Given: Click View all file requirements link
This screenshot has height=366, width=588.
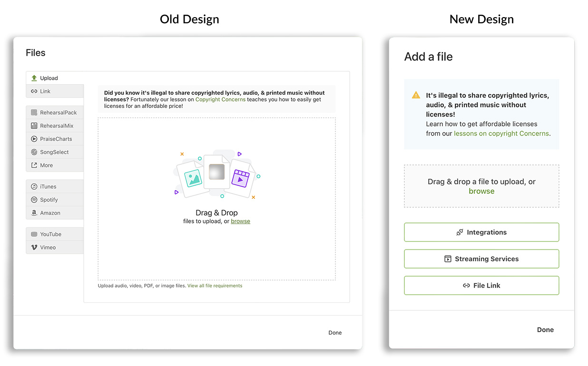Looking at the screenshot, I should click(215, 286).
